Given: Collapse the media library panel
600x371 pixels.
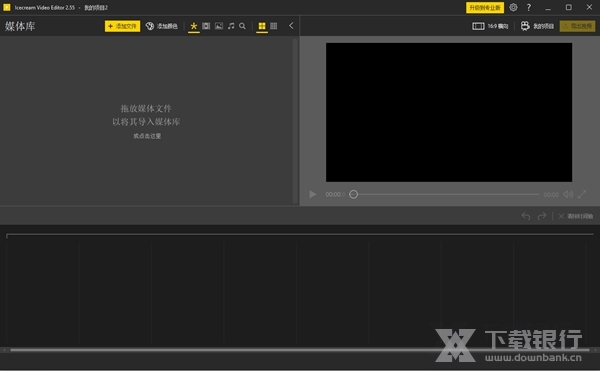Looking at the screenshot, I should pos(291,26).
